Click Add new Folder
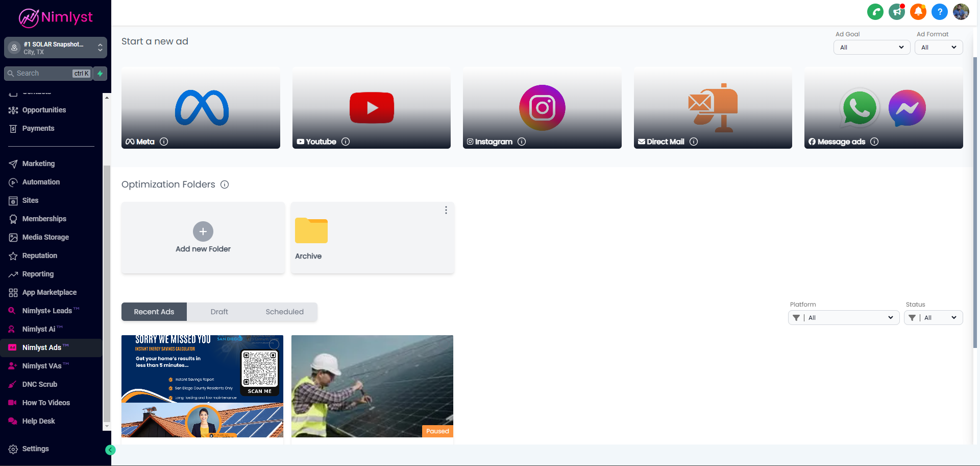 pyautogui.click(x=203, y=238)
